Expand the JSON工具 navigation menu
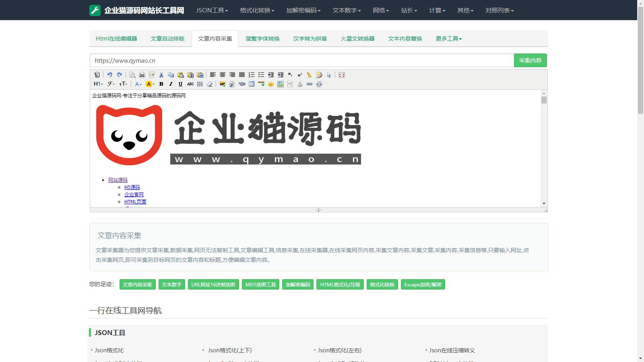Viewport: 644px width, 362px height. point(212,10)
